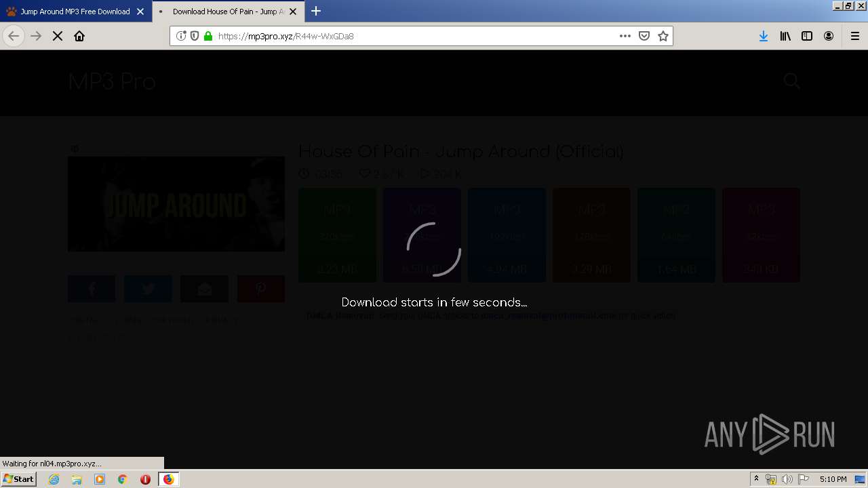Open tracking protection shield panel

point(195,36)
